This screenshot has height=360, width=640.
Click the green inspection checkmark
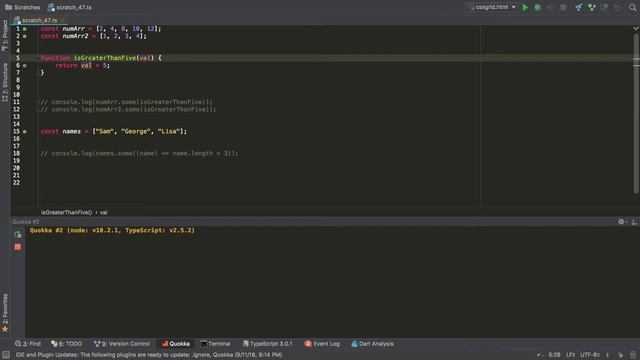(x=636, y=28)
